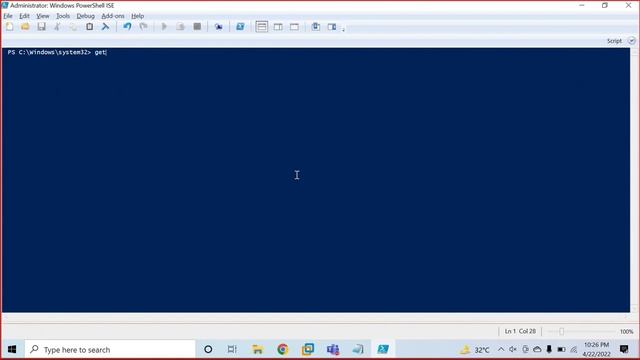640x360 pixels.
Task: Open the clock showing 10:26 PM
Action: [596, 349]
